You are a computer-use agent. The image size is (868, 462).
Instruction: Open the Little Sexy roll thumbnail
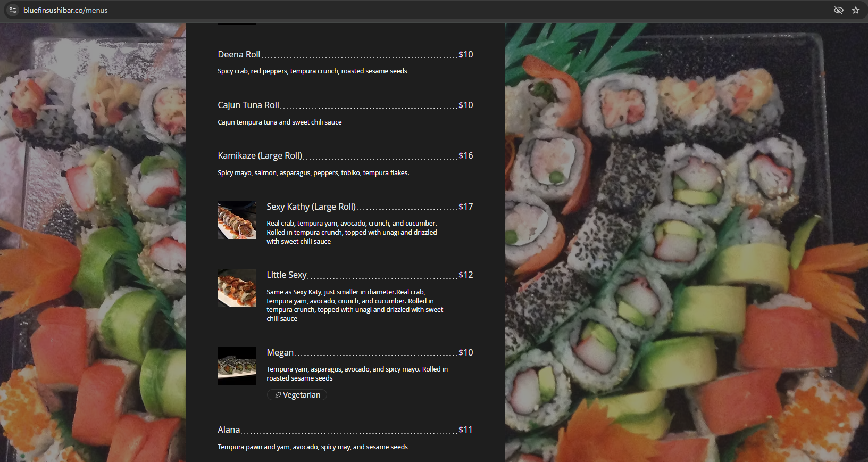pyautogui.click(x=237, y=288)
